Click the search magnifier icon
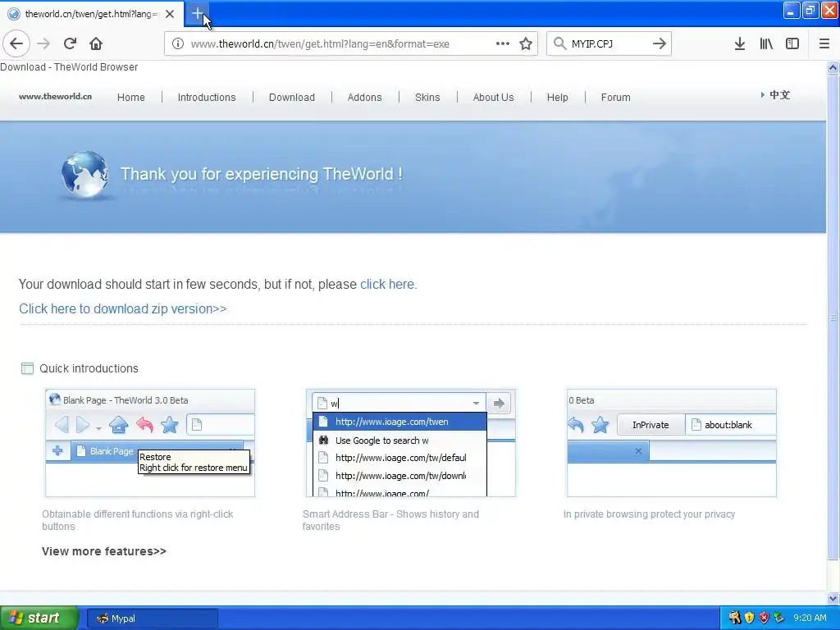 (559, 44)
